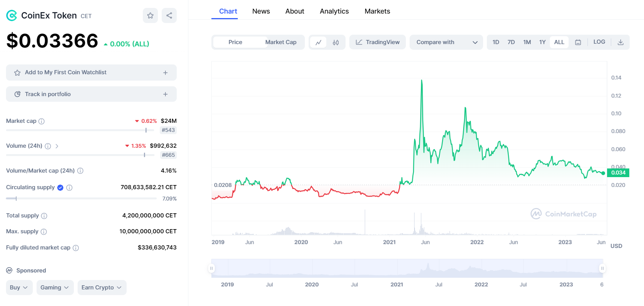Click the 0.034 current price label
Screen dimensions: 644x306
click(x=618, y=173)
